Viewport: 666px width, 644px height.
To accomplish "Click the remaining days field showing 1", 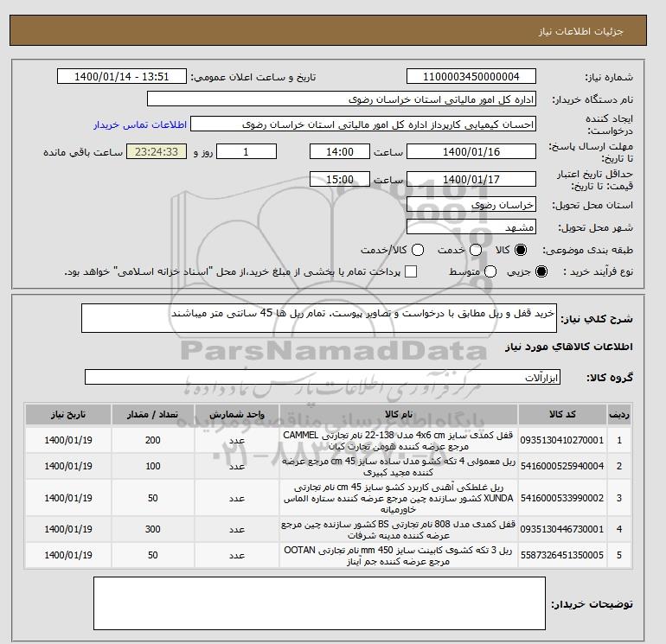I will pyautogui.click(x=247, y=151).
